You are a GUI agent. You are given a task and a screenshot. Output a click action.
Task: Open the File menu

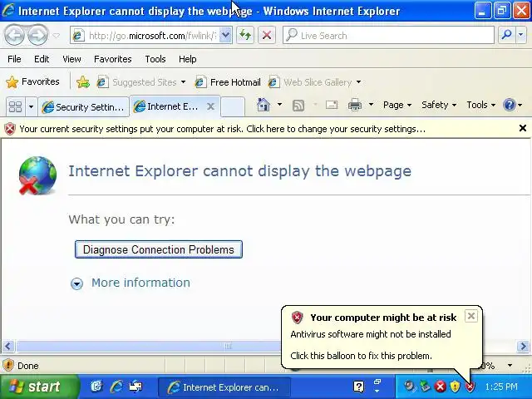click(14, 59)
